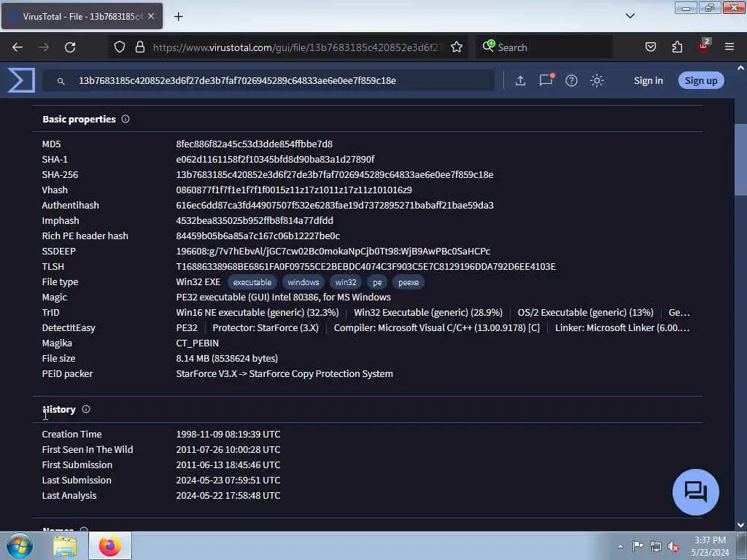
Task: Click the win32 file type tag
Action: [345, 282]
